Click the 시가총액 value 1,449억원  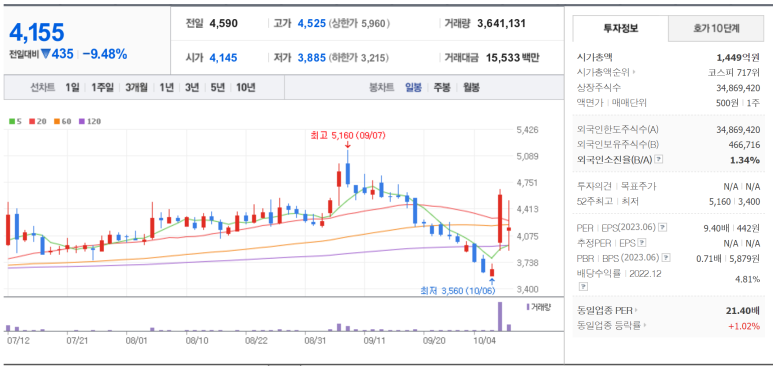pos(738,58)
